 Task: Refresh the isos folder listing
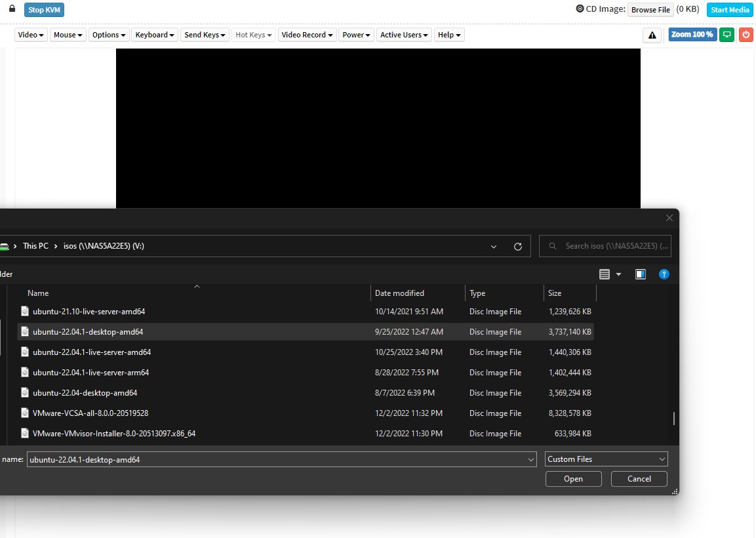tap(518, 246)
